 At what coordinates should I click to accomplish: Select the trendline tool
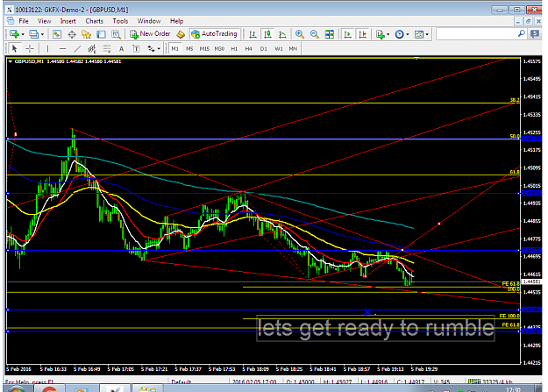point(77,48)
